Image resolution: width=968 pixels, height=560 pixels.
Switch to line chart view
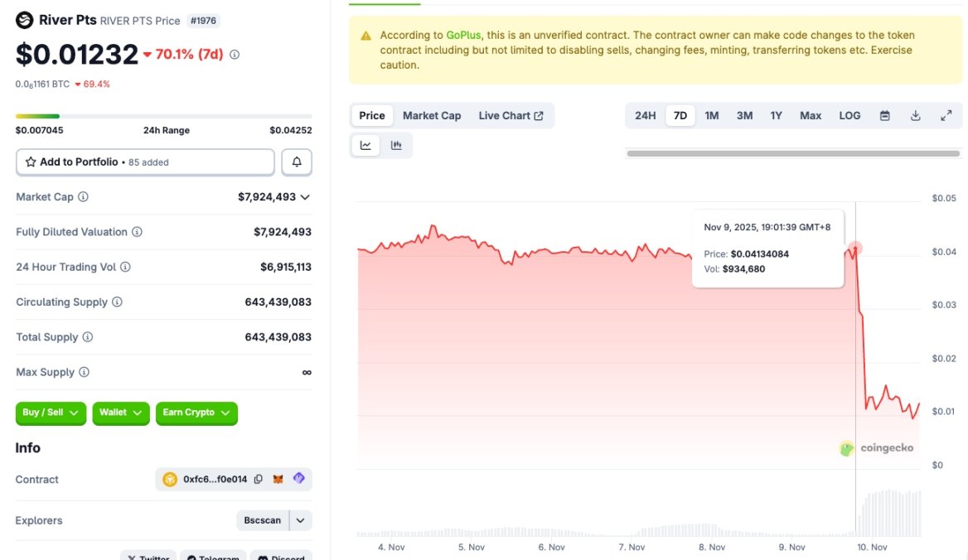[365, 144]
